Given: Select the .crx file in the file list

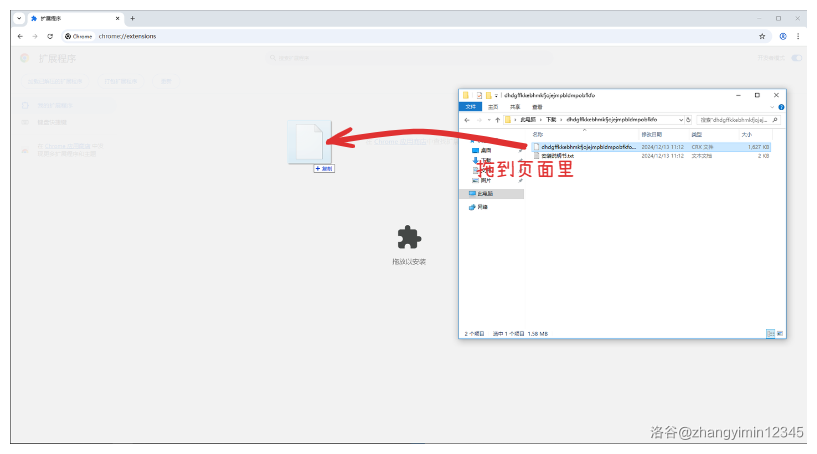Looking at the screenshot, I should (586, 146).
